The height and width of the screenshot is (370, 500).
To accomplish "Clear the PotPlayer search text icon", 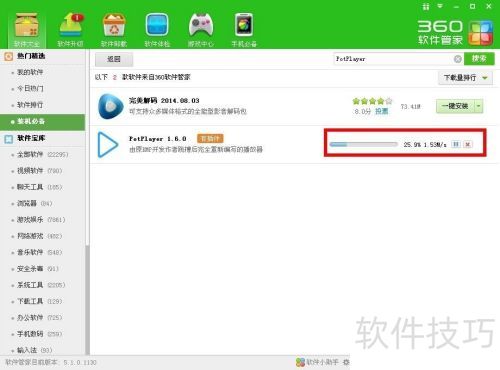I will click(x=458, y=59).
